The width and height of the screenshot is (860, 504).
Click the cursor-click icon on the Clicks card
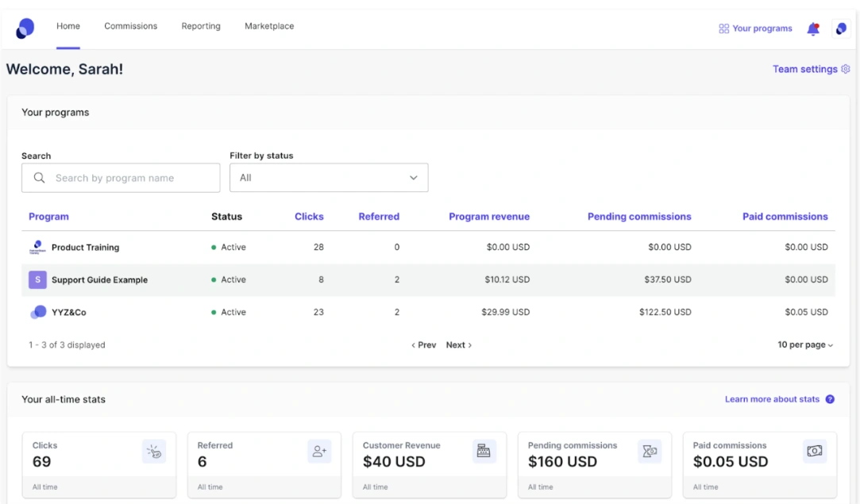click(155, 451)
